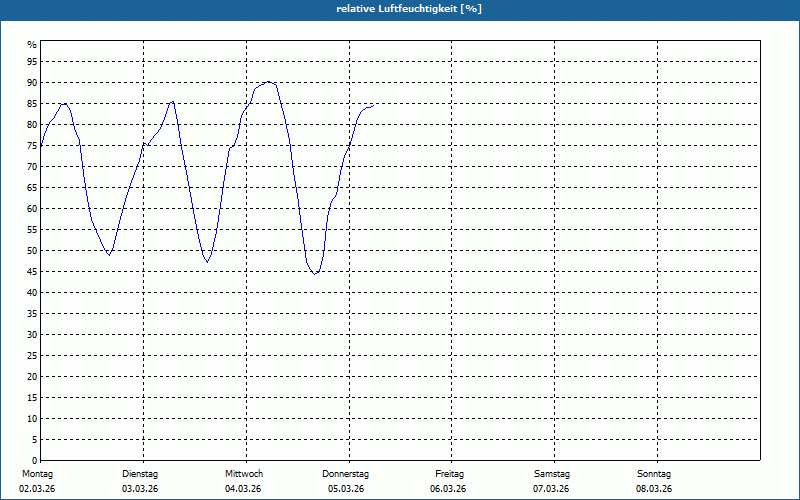Click the Mittwoch day label
The width and height of the screenshot is (800, 500).
[x=244, y=474]
